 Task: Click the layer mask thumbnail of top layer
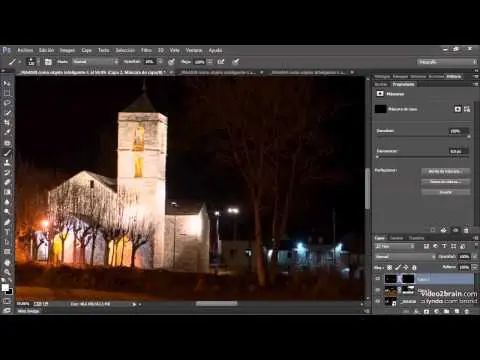[x=408, y=279]
